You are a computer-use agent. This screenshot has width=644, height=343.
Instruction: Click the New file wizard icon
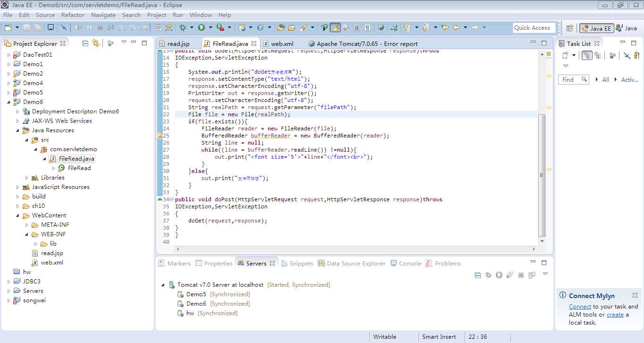pyautogui.click(x=8, y=27)
